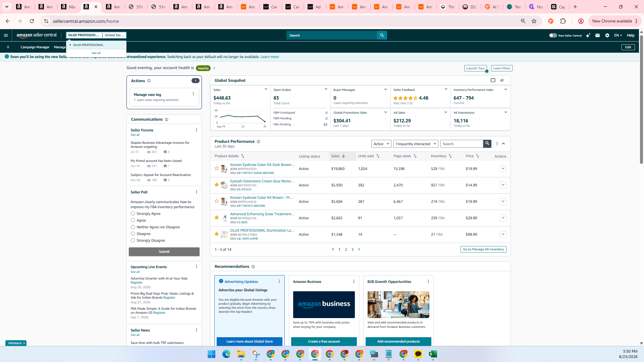Select Disagree radio option
This screenshot has width=644, height=362.
pyautogui.click(x=133, y=234)
